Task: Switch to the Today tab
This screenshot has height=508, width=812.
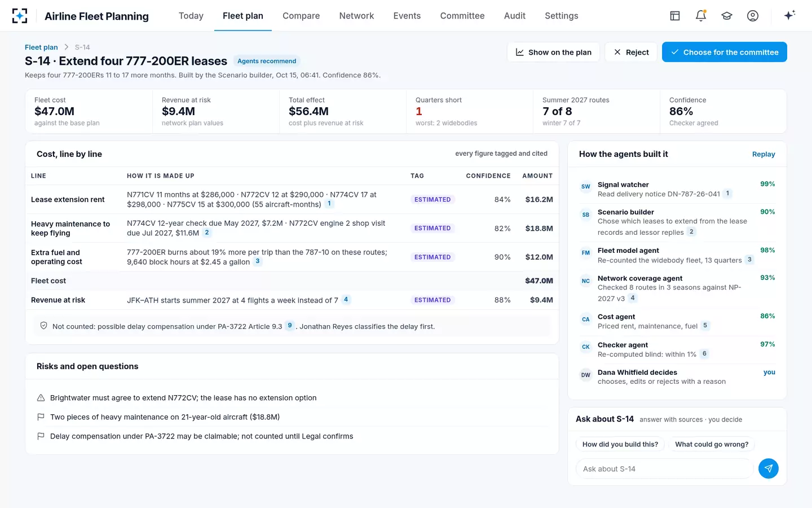Action: [x=191, y=16]
